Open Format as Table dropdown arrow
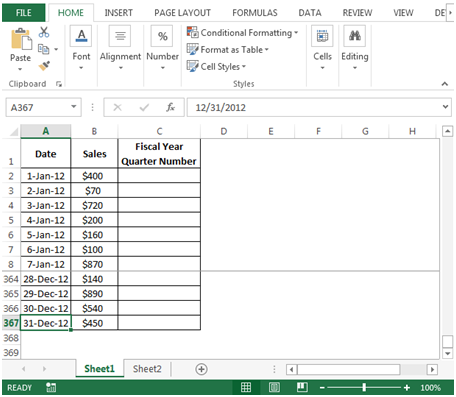Viewport: 456px width, 397px height. point(267,50)
